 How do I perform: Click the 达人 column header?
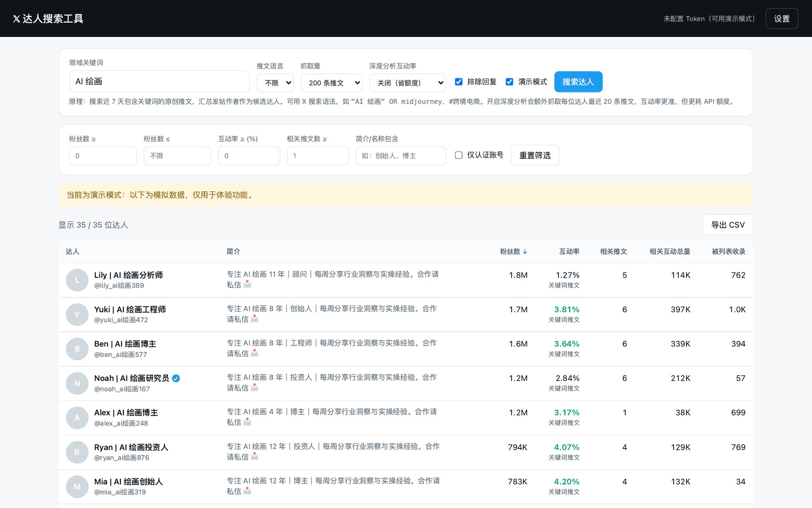pyautogui.click(x=72, y=252)
